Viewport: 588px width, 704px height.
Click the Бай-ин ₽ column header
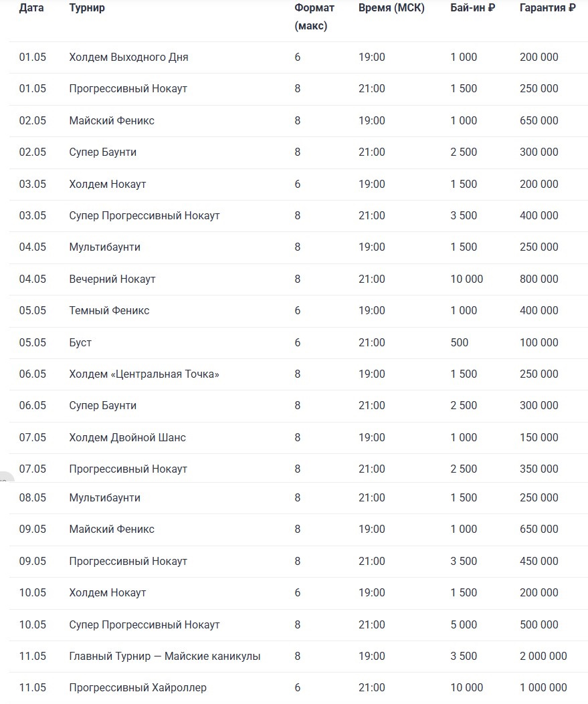pyautogui.click(x=472, y=7)
